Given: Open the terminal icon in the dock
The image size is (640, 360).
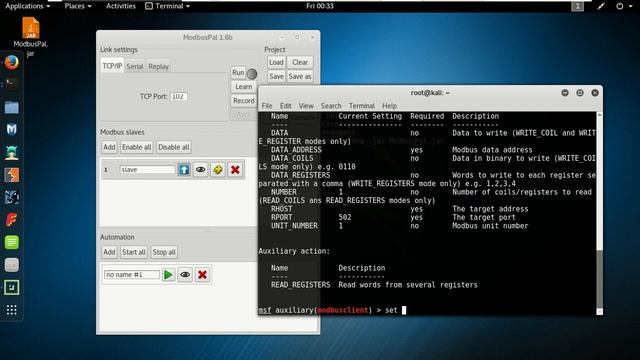Looking at the screenshot, I should click(11, 84).
